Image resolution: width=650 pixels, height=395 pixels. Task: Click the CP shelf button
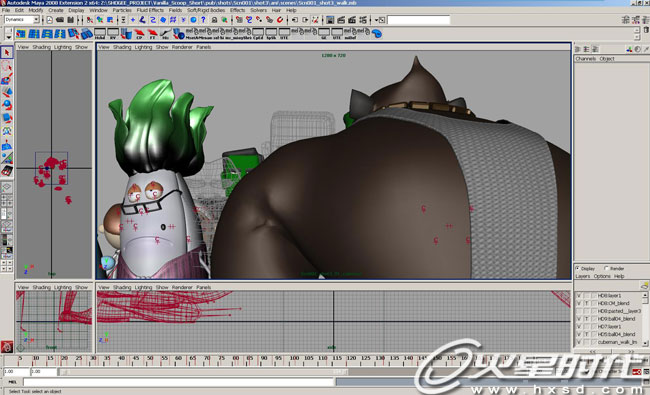[x=139, y=34]
